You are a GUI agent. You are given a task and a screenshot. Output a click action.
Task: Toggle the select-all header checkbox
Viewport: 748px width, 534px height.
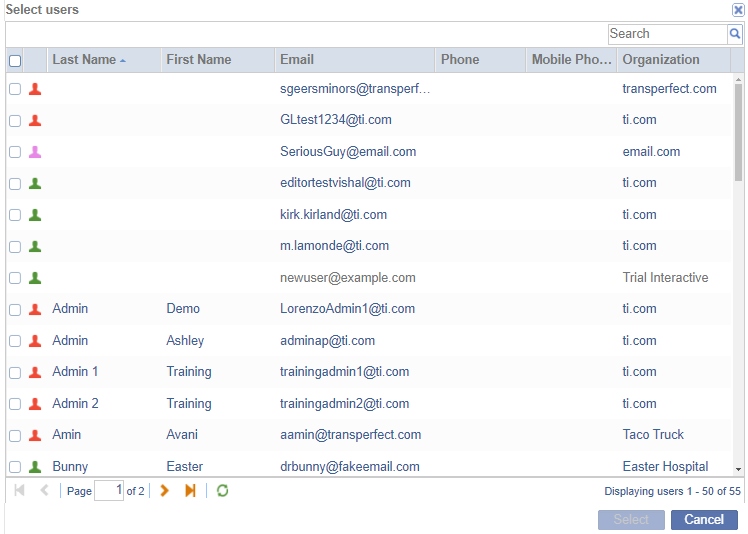[x=15, y=61]
